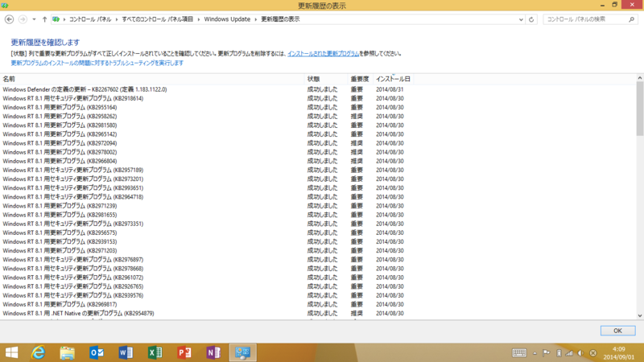
Task: Click the vertical scrollbar thumb
Action: click(x=640, y=109)
